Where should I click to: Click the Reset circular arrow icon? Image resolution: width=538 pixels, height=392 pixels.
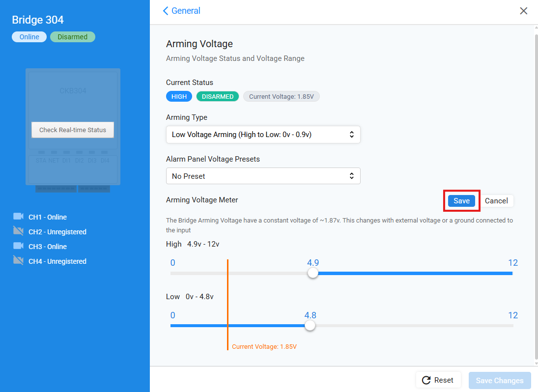click(426, 380)
